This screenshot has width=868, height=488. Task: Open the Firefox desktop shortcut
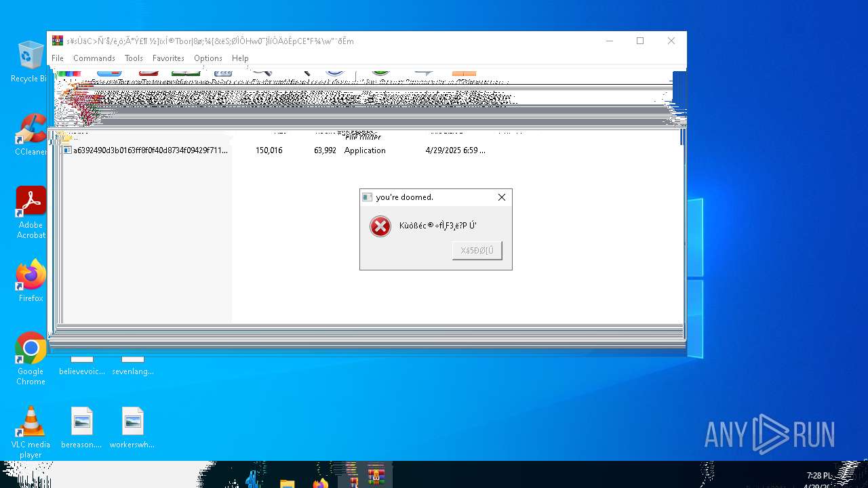point(31,281)
